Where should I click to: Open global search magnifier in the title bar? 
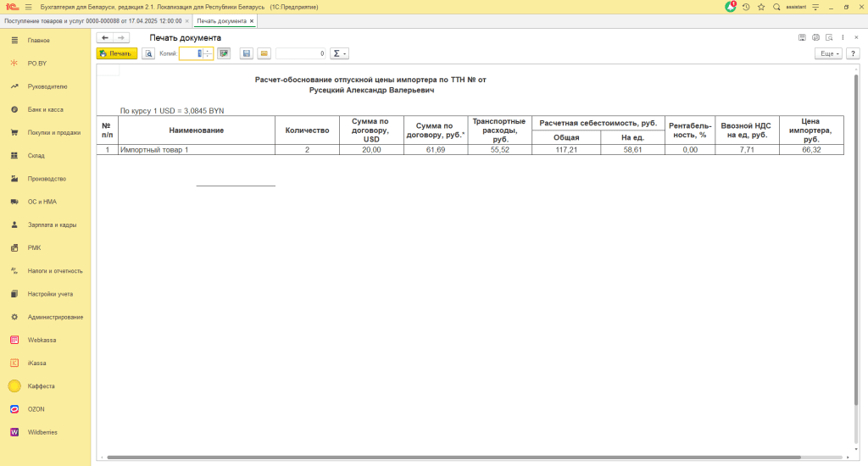coord(776,7)
